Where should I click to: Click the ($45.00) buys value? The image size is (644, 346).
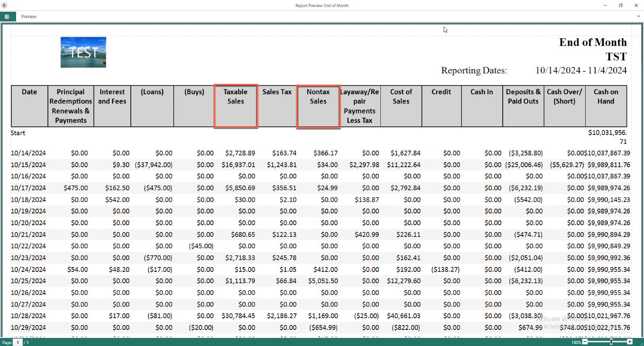coord(201,246)
